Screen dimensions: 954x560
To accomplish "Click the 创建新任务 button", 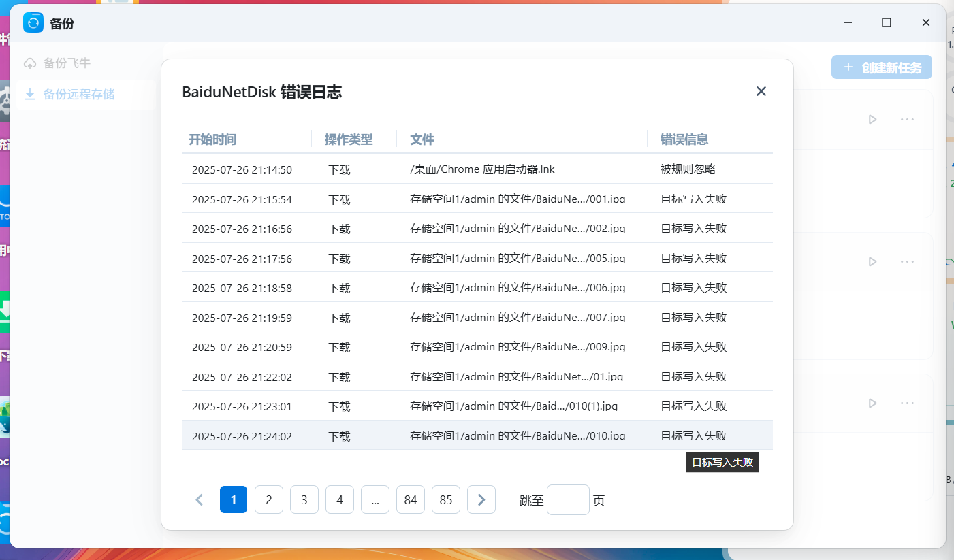I will 882,67.
